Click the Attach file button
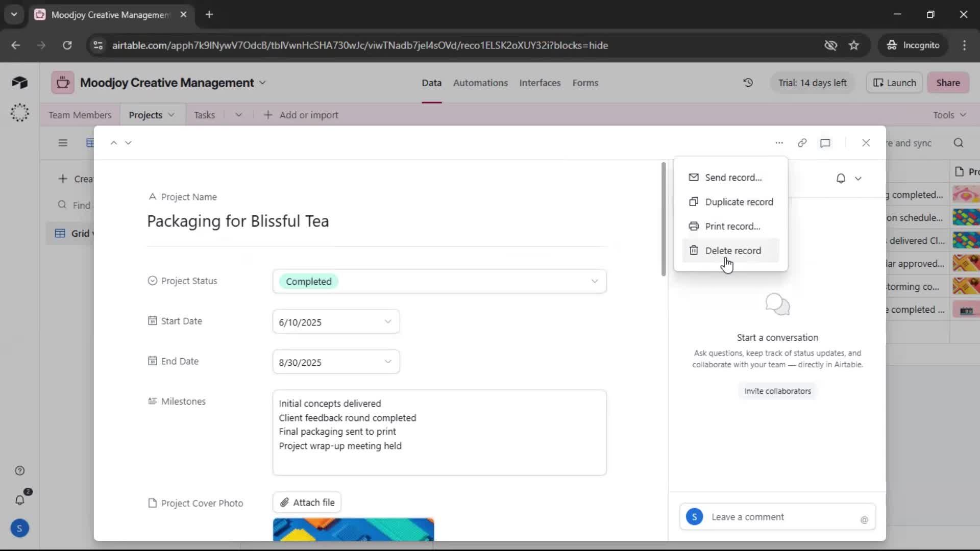980x551 pixels. click(307, 503)
